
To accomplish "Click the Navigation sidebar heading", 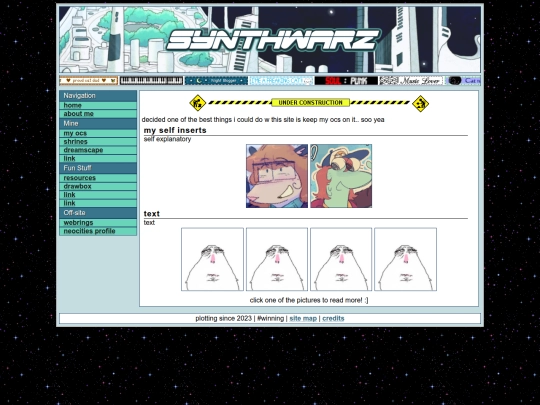I will tap(98, 96).
